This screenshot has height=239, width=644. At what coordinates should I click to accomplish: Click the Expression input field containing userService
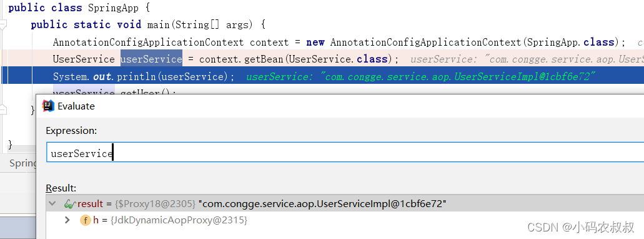345,153
